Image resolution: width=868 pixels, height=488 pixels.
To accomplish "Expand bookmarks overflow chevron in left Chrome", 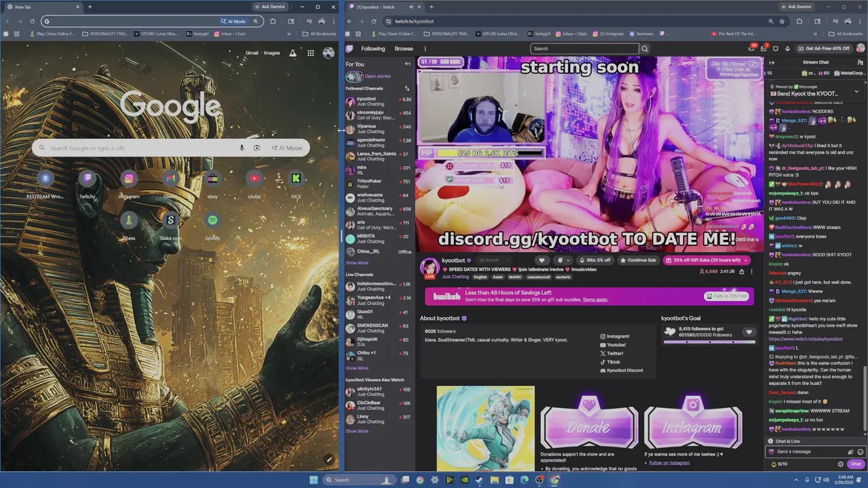I will pyautogui.click(x=289, y=34).
